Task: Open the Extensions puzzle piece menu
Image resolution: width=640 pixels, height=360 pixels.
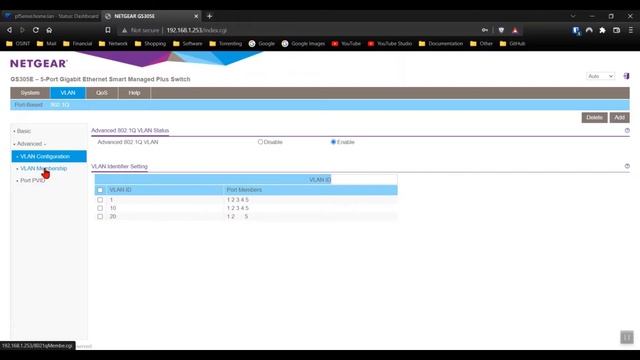Action: [x=602, y=30]
